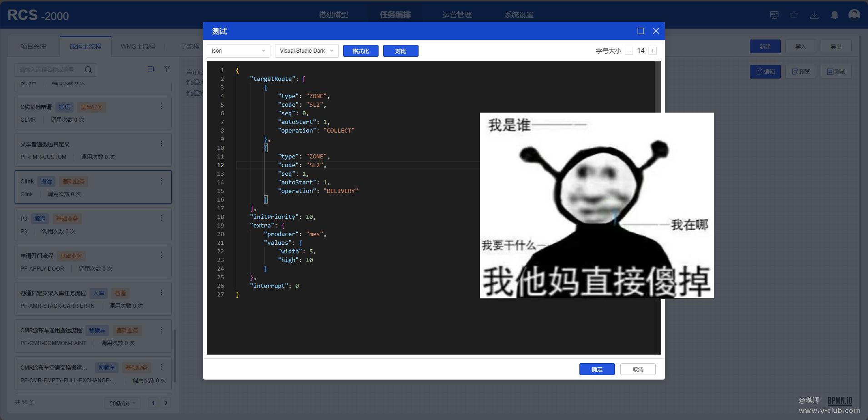Increase font size with plus button
Image resolution: width=868 pixels, height=420 pixels.
tap(653, 51)
